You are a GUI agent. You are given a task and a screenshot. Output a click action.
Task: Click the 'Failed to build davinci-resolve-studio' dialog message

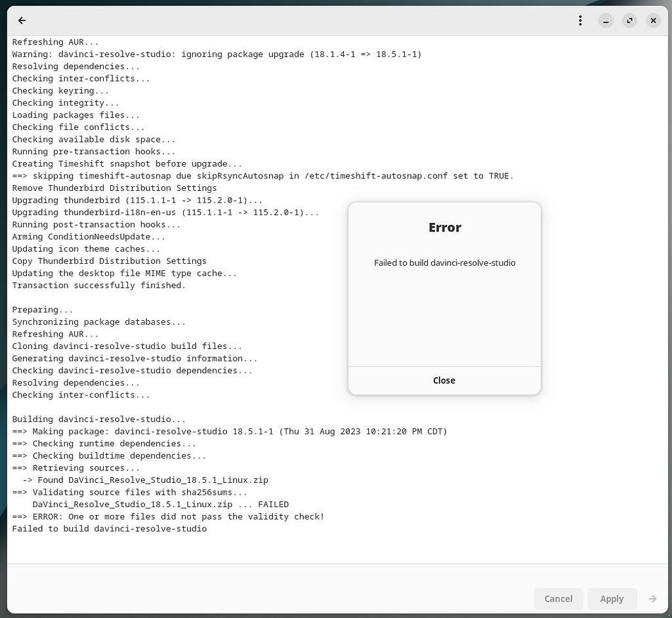tap(444, 262)
